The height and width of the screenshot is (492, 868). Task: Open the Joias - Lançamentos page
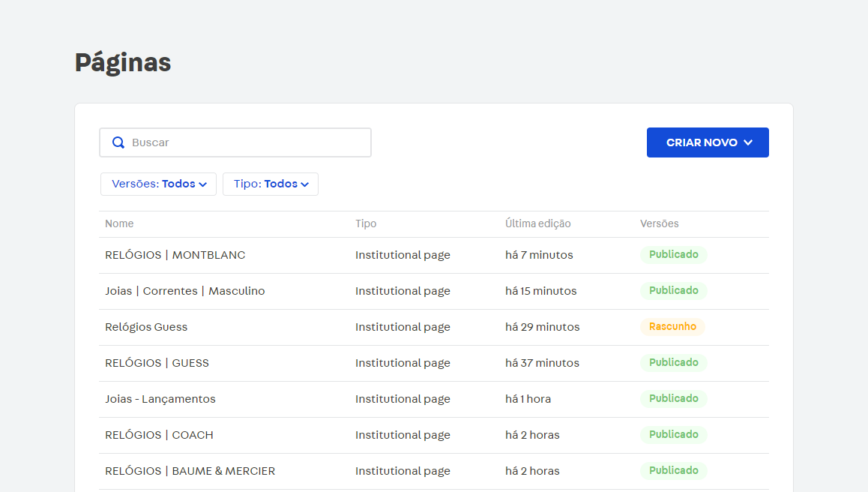(x=160, y=399)
